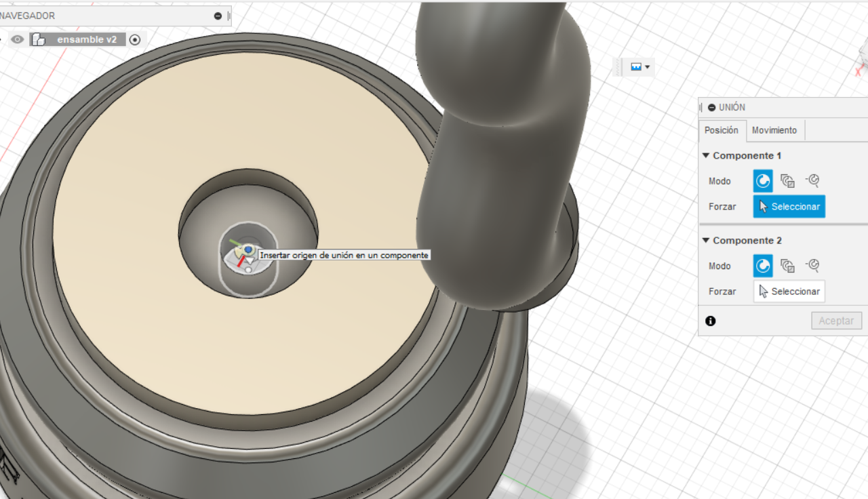Choose two-edge-intersection mode for Componente 2
Screen dimensions: 868x499
(x=812, y=266)
